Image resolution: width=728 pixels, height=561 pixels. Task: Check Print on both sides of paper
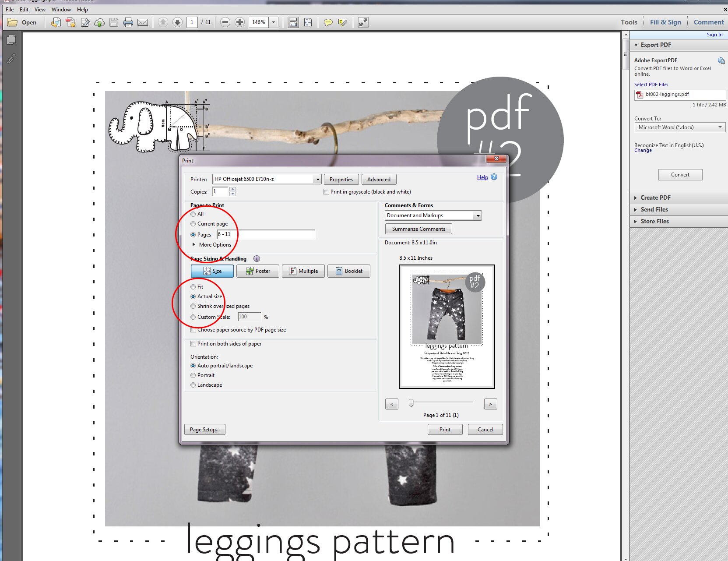193,344
